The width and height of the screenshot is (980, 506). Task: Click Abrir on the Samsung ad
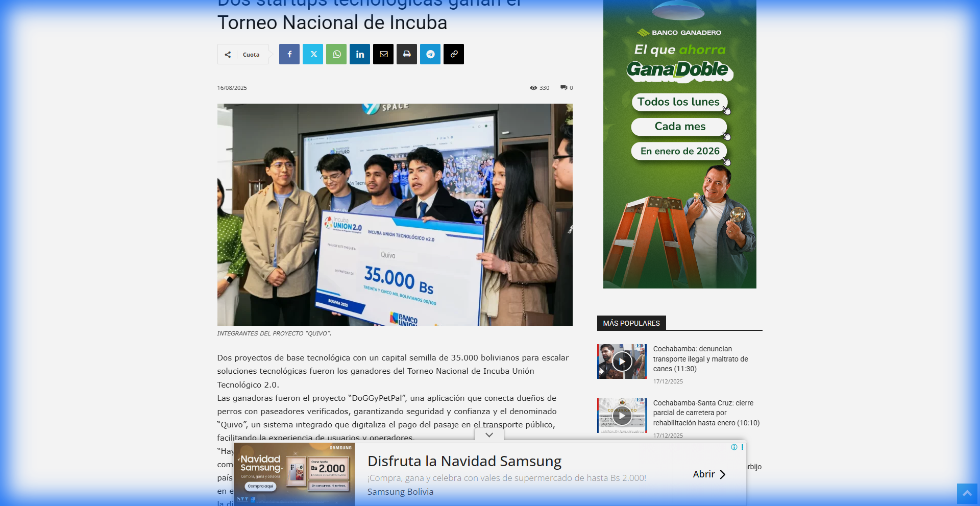pyautogui.click(x=709, y=474)
